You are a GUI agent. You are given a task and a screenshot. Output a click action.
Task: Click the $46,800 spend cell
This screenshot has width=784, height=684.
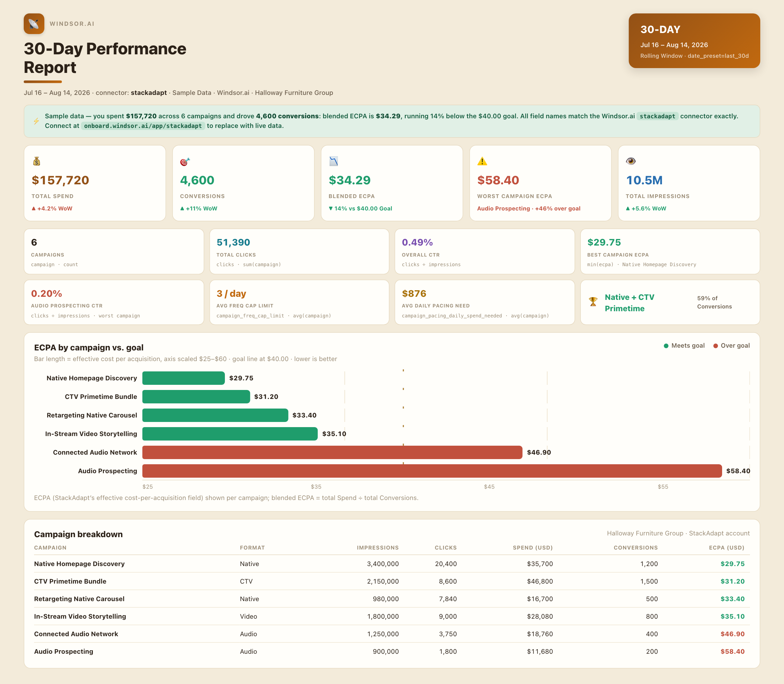[540, 581]
